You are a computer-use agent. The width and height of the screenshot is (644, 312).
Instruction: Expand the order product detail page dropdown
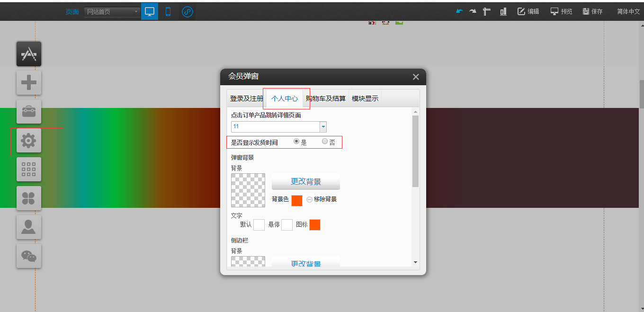click(323, 127)
